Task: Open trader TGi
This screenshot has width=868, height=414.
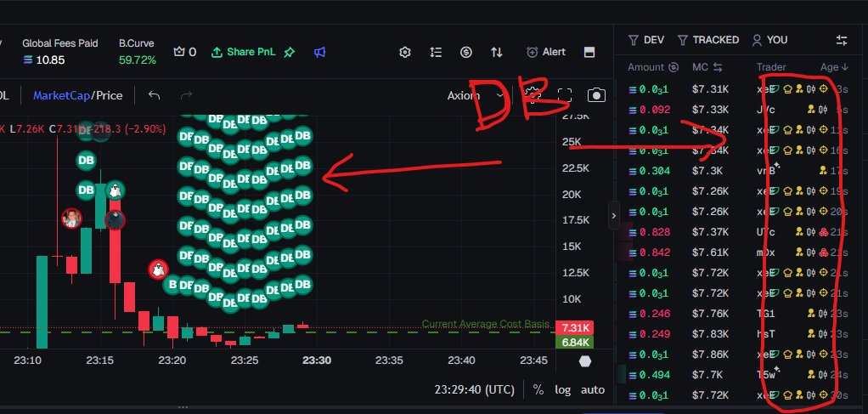Action: (765, 313)
